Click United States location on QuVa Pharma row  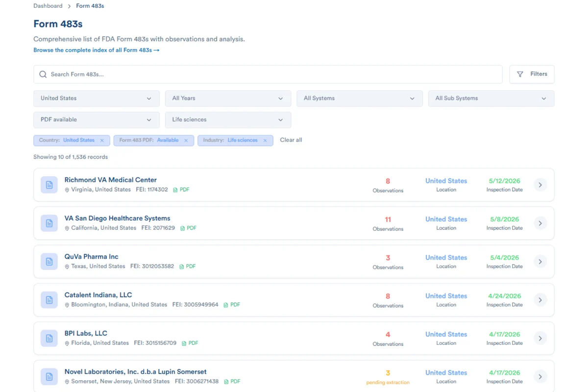coord(446,258)
